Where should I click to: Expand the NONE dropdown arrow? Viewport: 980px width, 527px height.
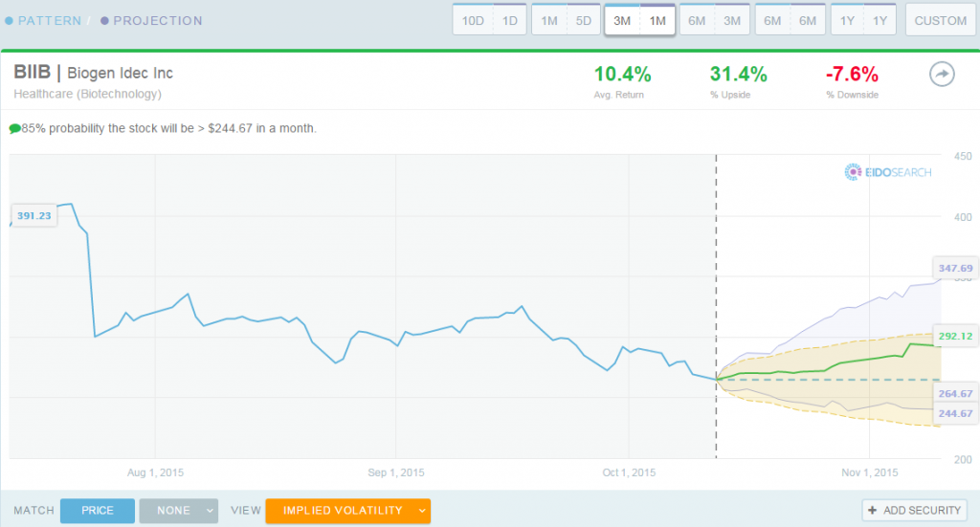pyautogui.click(x=210, y=511)
